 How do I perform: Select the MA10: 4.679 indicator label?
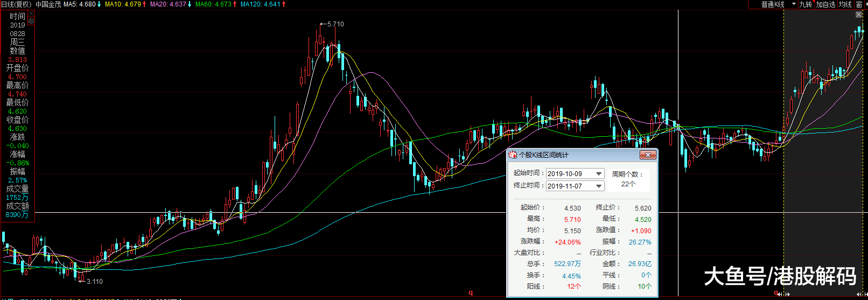pos(123,4)
